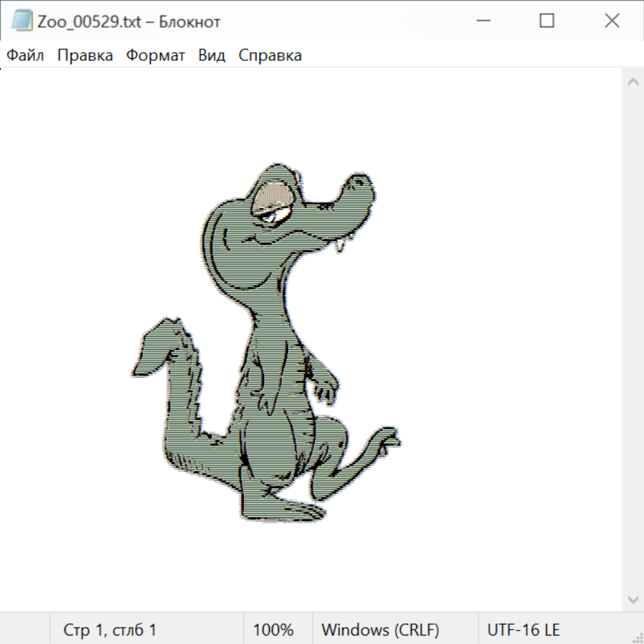Open the Справка menu

point(270,55)
